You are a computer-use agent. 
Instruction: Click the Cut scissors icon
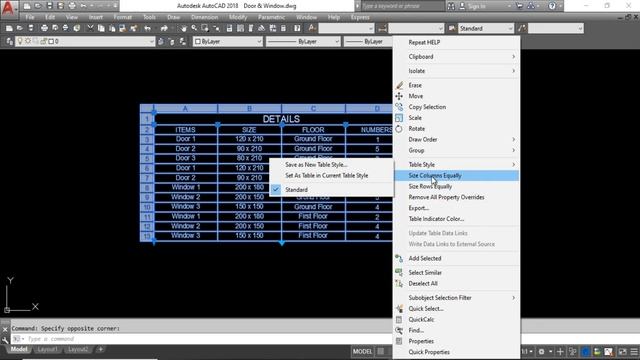pos(90,28)
